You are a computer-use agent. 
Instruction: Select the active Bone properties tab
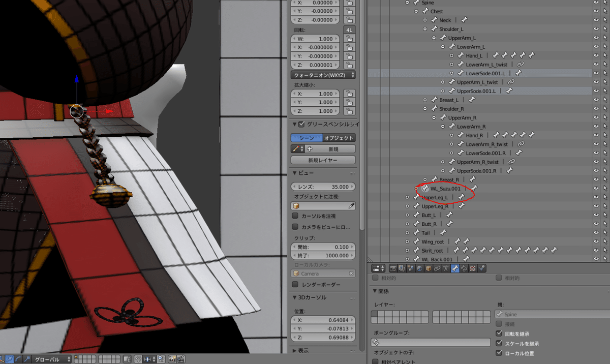tap(455, 268)
